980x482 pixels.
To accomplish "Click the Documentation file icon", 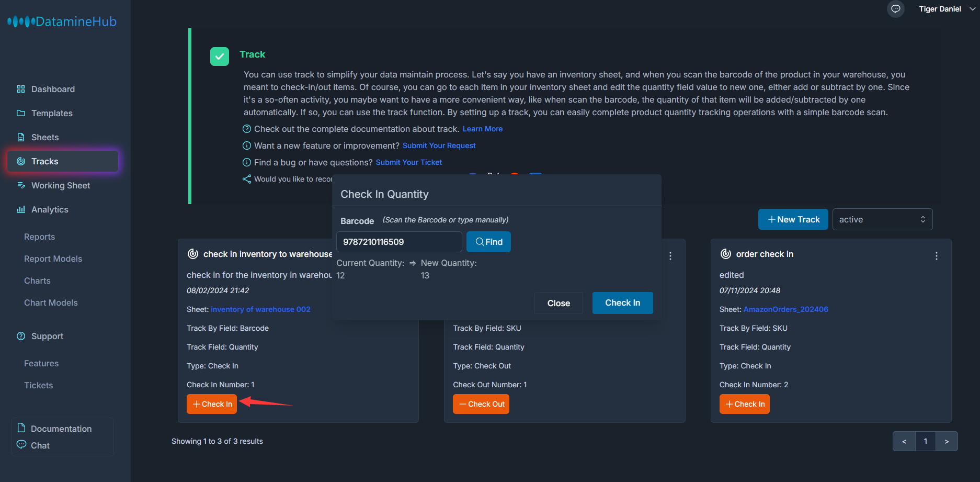I will click(x=21, y=428).
